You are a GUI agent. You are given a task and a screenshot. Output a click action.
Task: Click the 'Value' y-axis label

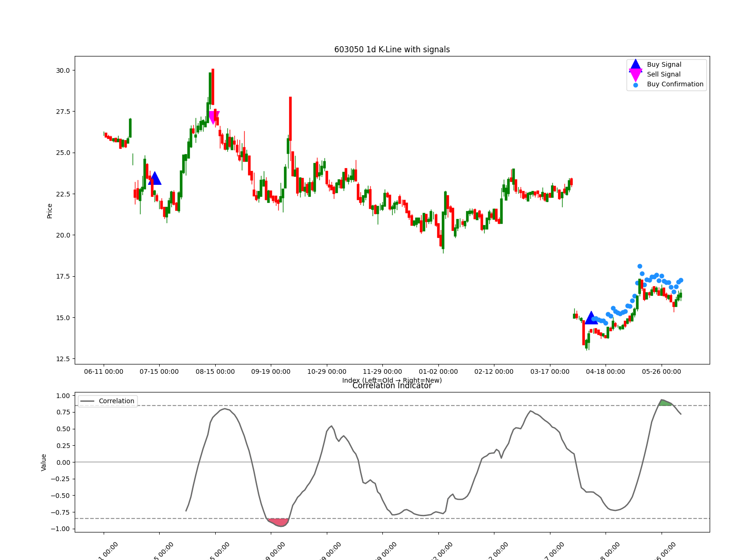[x=44, y=462]
